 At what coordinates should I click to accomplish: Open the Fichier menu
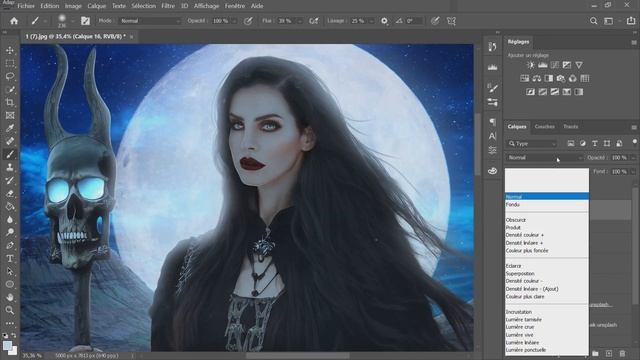pos(26,6)
